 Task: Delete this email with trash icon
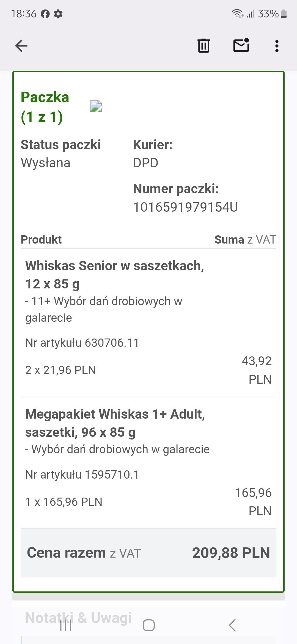(x=204, y=46)
